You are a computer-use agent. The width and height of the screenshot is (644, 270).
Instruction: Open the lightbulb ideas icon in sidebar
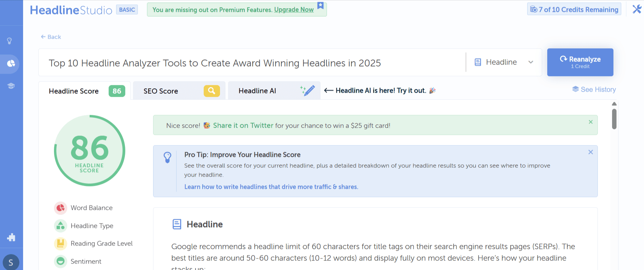point(10,41)
